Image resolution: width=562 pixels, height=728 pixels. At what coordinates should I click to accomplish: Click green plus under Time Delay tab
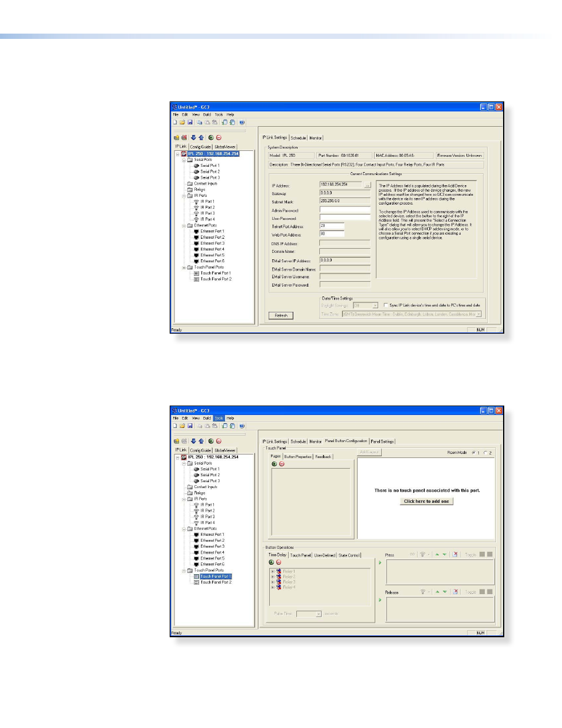click(271, 562)
